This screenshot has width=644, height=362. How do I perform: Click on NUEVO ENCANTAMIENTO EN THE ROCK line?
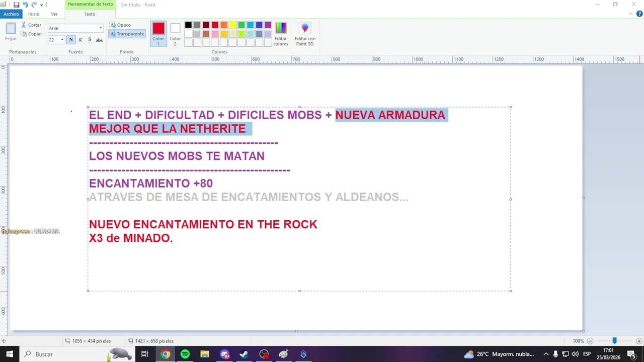point(203,224)
